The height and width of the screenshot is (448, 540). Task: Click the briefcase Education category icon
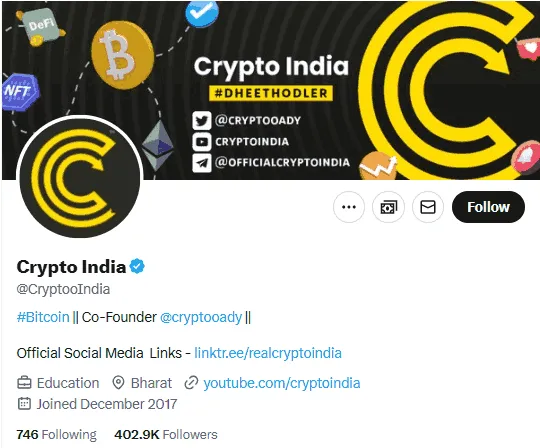pyautogui.click(x=24, y=383)
